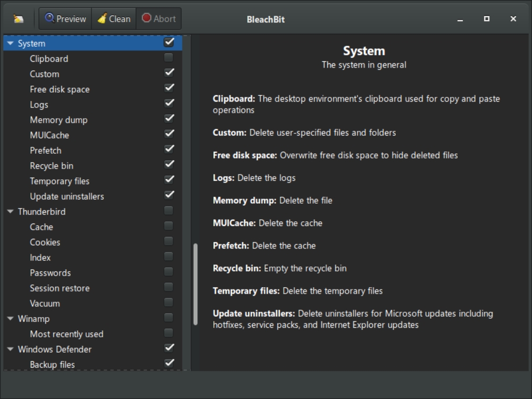Enable the Clipboard checkbox
532x399 pixels.
169,57
